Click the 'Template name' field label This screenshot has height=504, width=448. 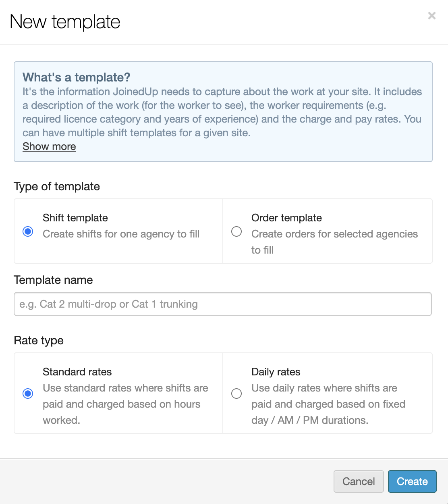pos(53,280)
